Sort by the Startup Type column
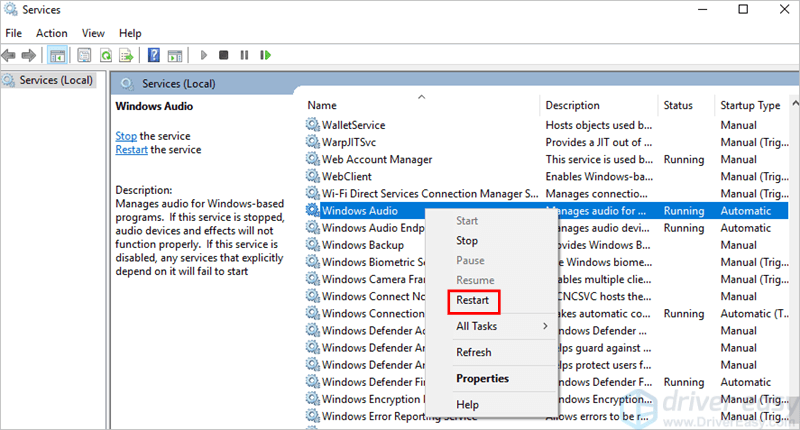Image resolution: width=800 pixels, height=430 pixels. (x=750, y=105)
